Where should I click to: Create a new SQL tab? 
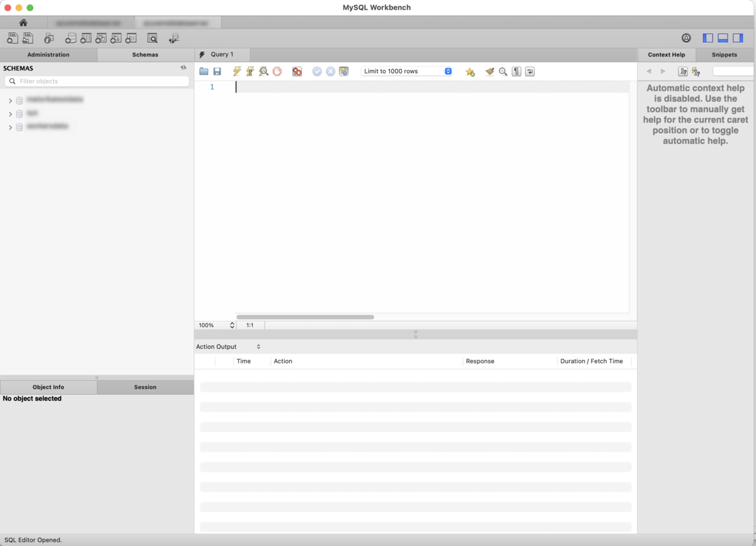(13, 38)
